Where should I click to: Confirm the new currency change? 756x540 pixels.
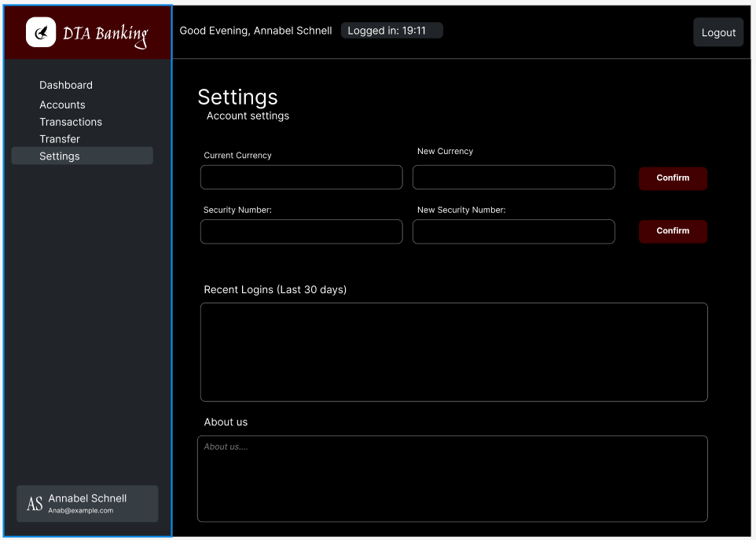[x=672, y=178]
